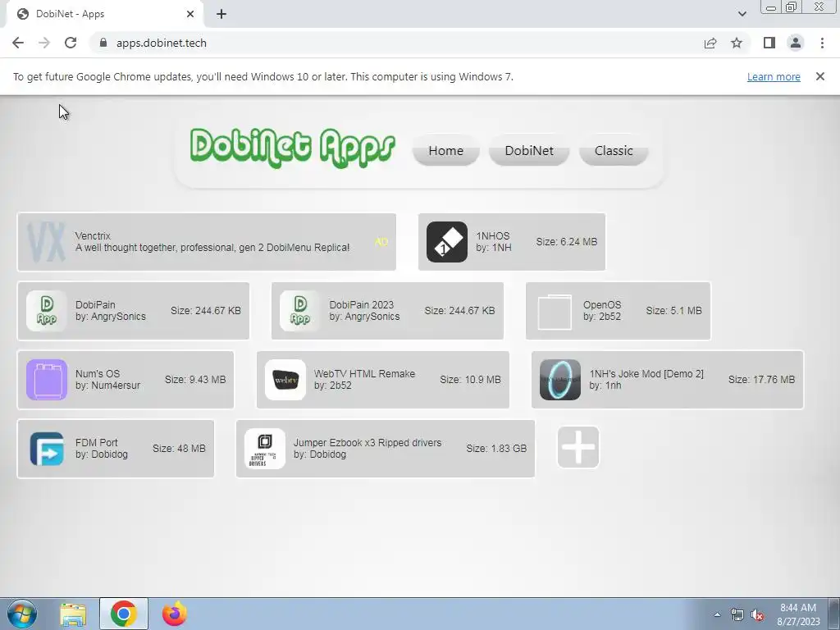The width and height of the screenshot is (840, 630).
Task: Click the DobiPain app icon by AngrySonics
Action: pyautogui.click(x=47, y=311)
